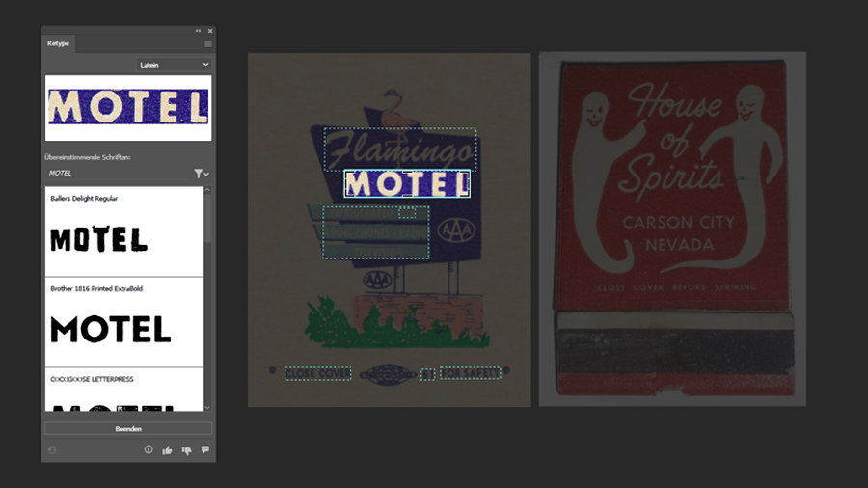Image resolution: width=868 pixels, height=488 pixels.
Task: Open the info icon in Retype panel
Action: tap(149, 449)
